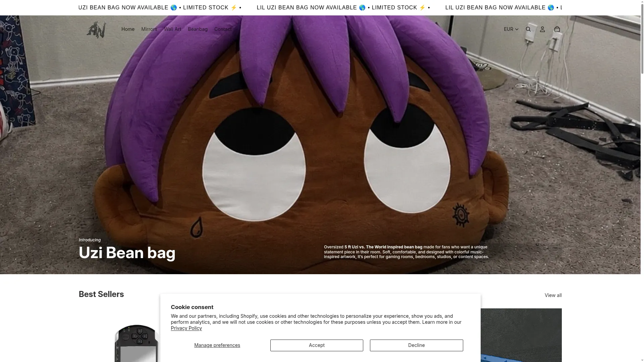This screenshot has height=362, width=644.
Task: Open Manage preferences link
Action: click(x=217, y=345)
